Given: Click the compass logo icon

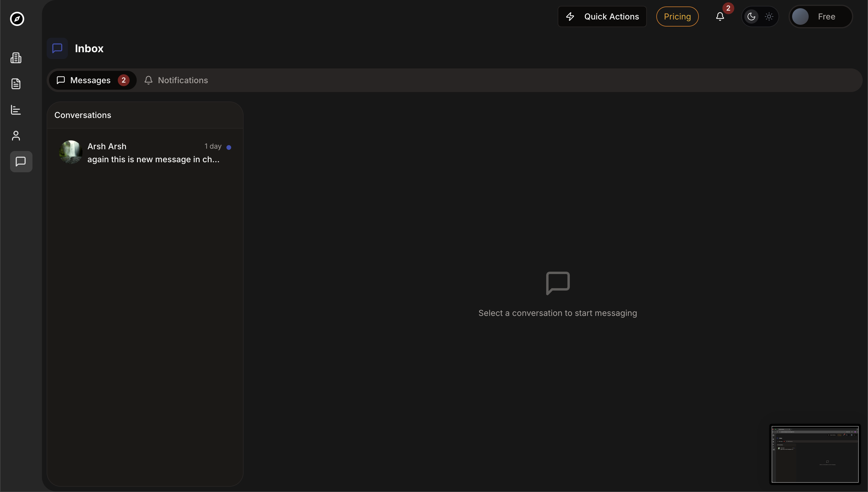Looking at the screenshot, I should (x=17, y=19).
